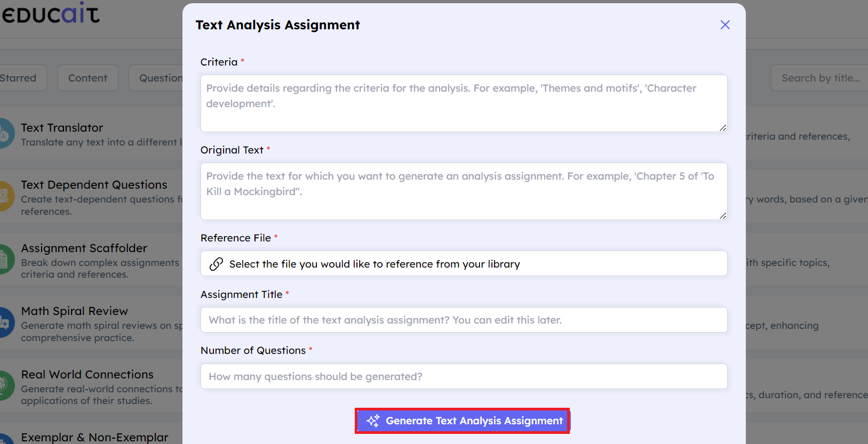This screenshot has width=868, height=444.
Task: Click the Text Dependent Questions icon
Action: point(5,196)
